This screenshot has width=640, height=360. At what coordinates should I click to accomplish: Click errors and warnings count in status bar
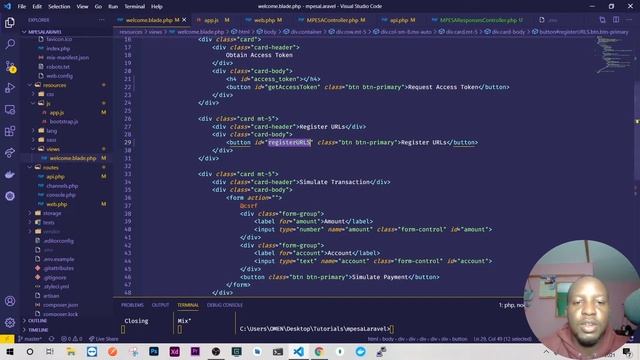[x=71, y=339]
